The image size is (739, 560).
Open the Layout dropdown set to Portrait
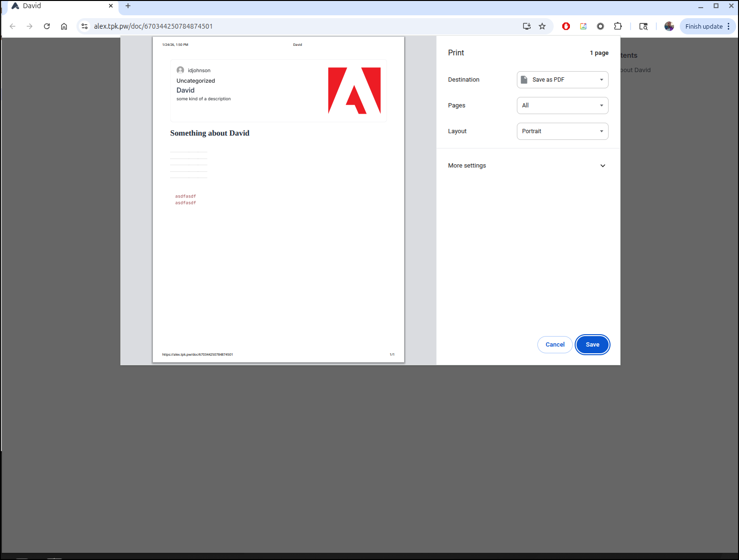coord(562,131)
